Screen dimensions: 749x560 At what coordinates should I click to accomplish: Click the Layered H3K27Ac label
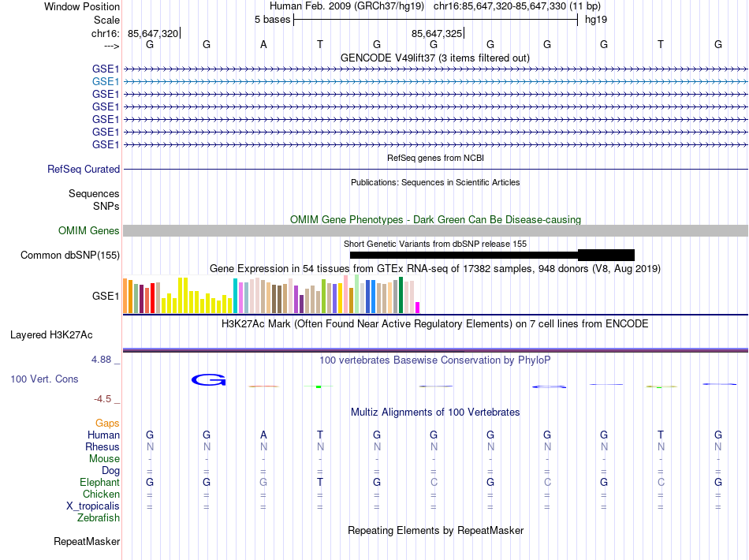pyautogui.click(x=51, y=335)
